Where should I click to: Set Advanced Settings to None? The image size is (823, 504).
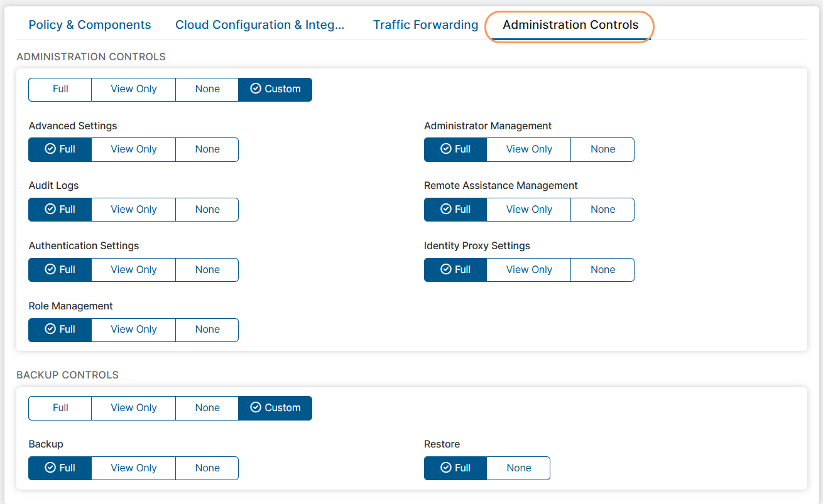(207, 149)
